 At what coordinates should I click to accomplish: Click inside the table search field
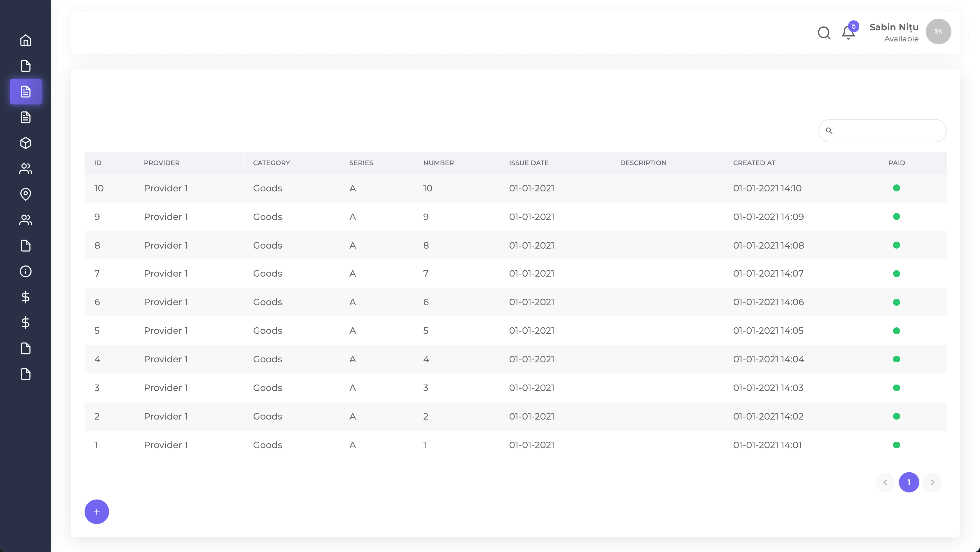point(882,130)
